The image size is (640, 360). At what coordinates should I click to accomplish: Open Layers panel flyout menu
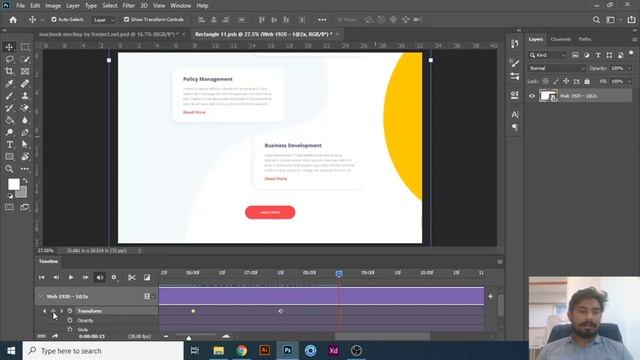pyautogui.click(x=634, y=40)
